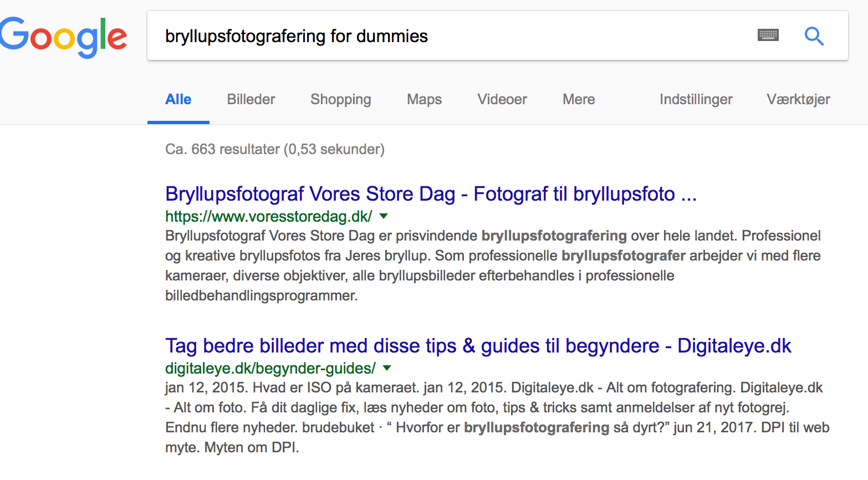868x480 pixels.
Task: Start the search with the blue search icon
Action: pos(814,35)
